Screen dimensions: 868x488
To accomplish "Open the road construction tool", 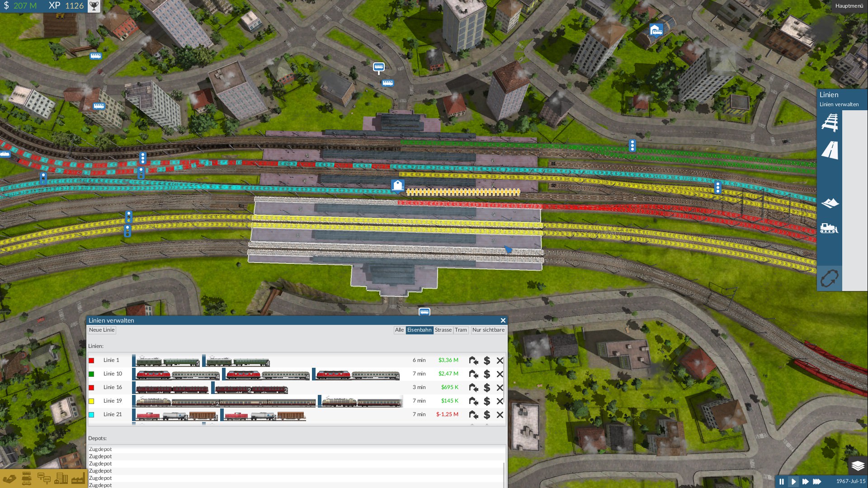I will click(830, 150).
